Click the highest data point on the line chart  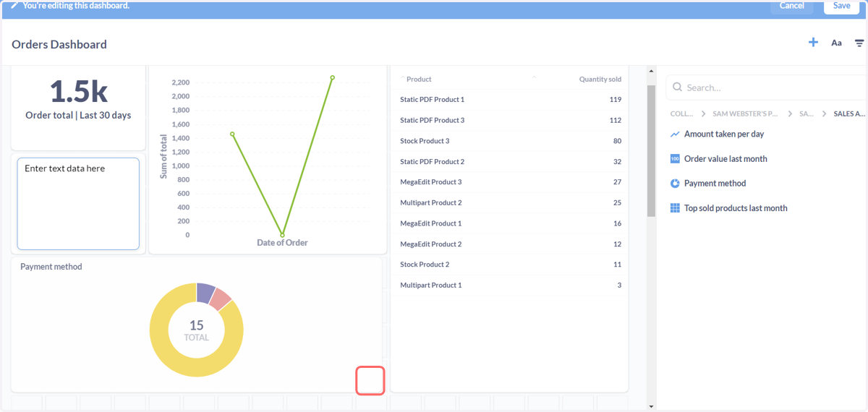click(x=333, y=77)
